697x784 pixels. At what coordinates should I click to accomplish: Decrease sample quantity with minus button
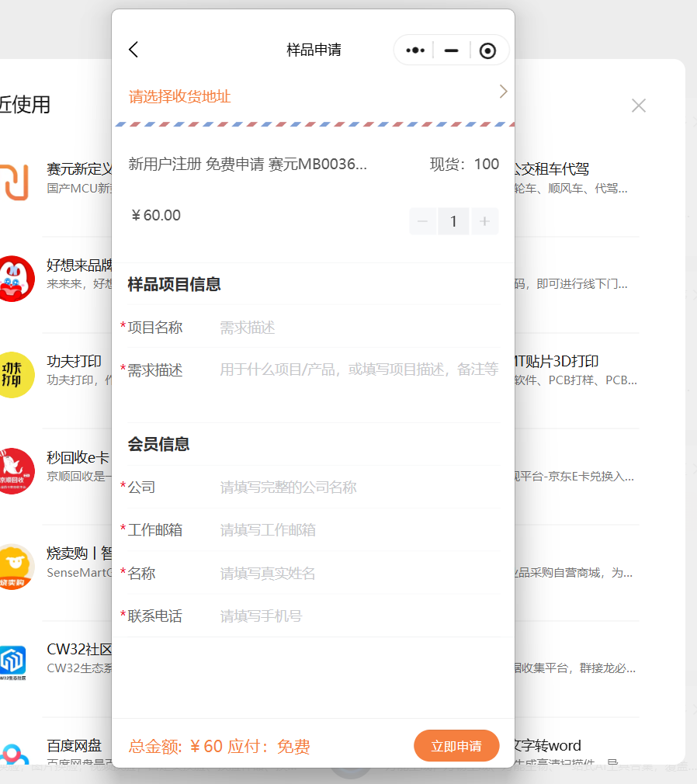(x=422, y=221)
